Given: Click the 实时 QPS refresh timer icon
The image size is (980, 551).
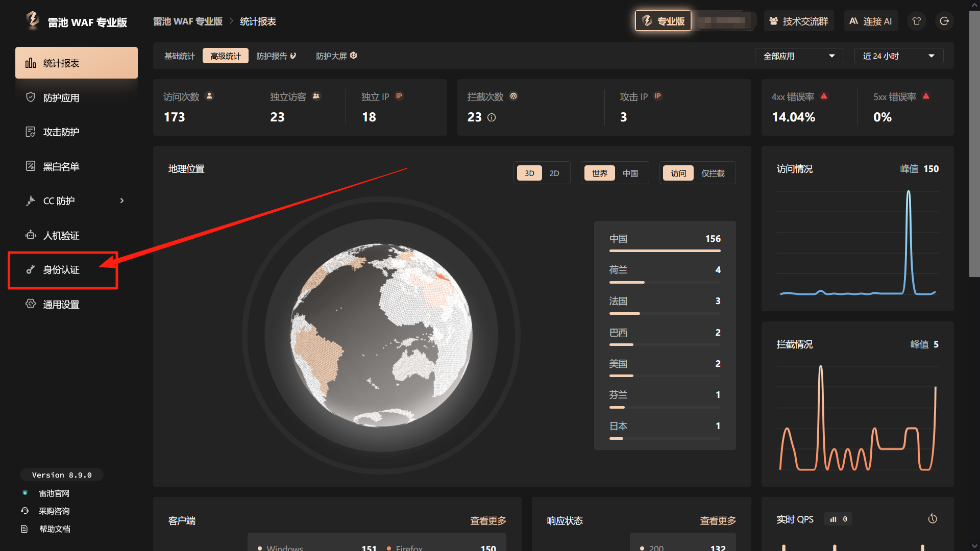Looking at the screenshot, I should pos(933,519).
